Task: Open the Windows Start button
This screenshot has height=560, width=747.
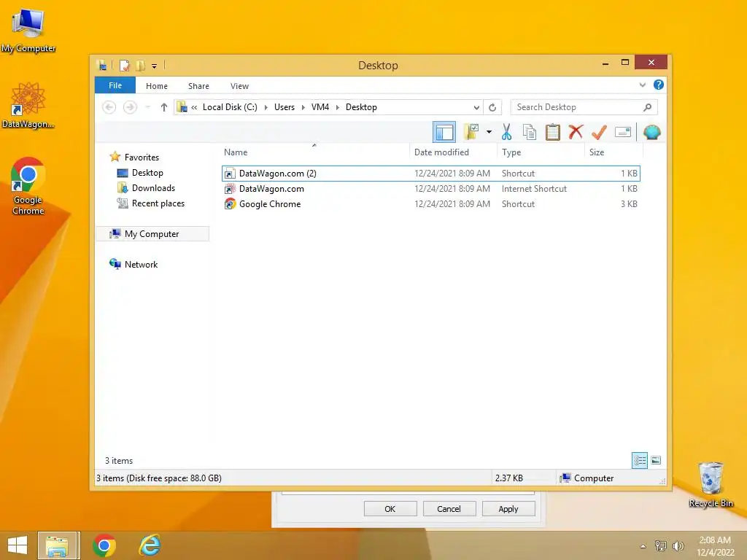Action: point(18,545)
